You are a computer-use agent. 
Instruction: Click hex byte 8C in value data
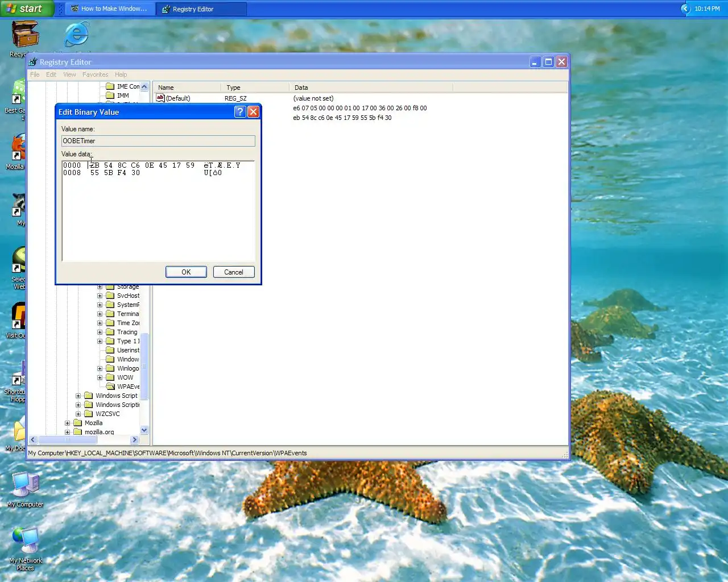(x=122, y=165)
